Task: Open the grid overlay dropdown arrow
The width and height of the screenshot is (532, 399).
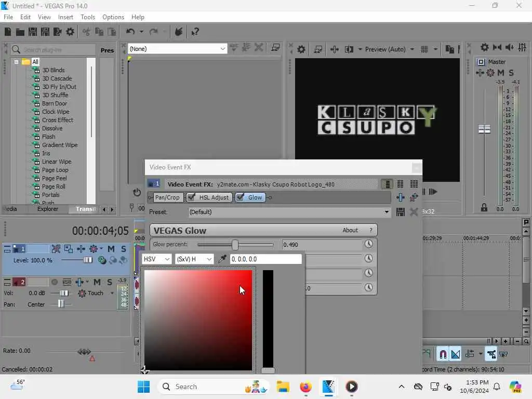Action: pyautogui.click(x=435, y=49)
